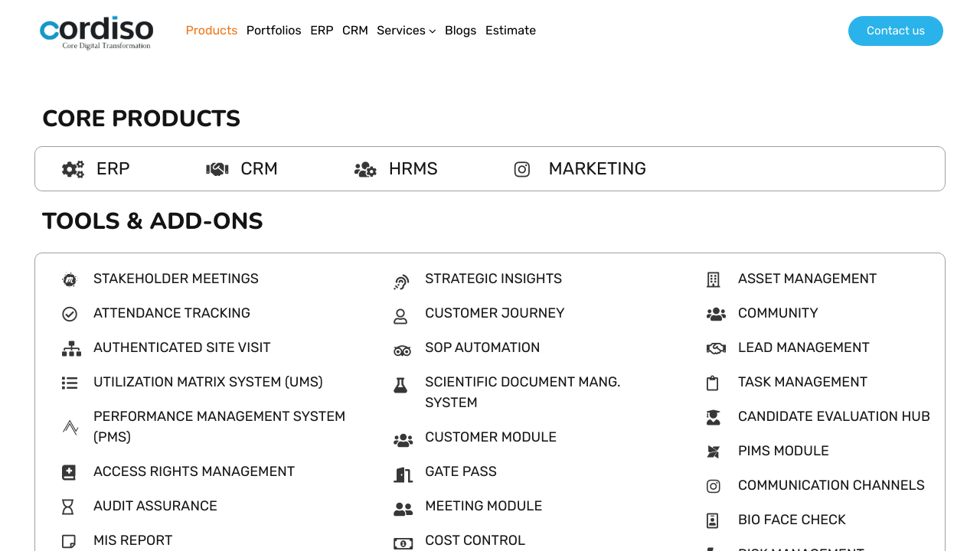Open the Products menu item
The width and height of the screenshot is (980, 551).
click(211, 31)
